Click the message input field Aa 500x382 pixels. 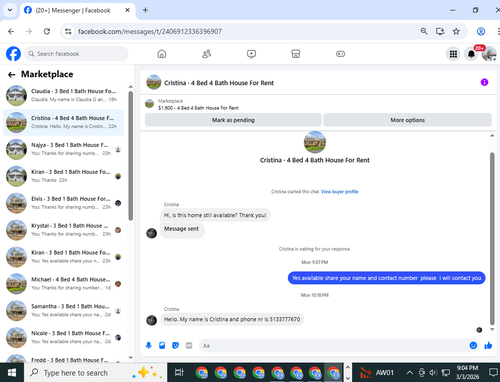coord(333,346)
